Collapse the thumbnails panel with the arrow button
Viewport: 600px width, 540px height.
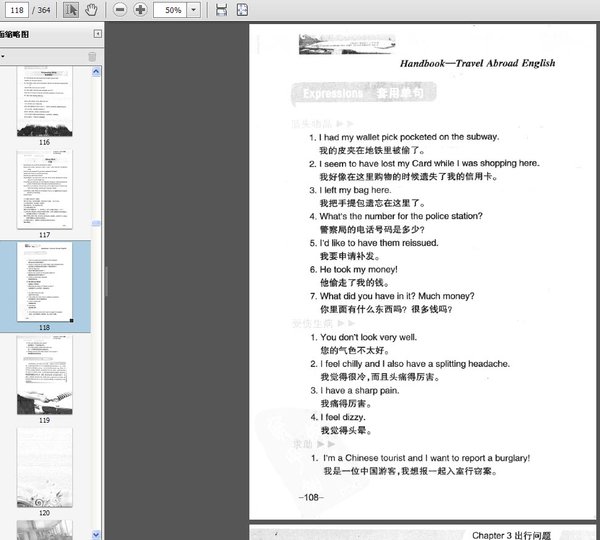(x=98, y=34)
